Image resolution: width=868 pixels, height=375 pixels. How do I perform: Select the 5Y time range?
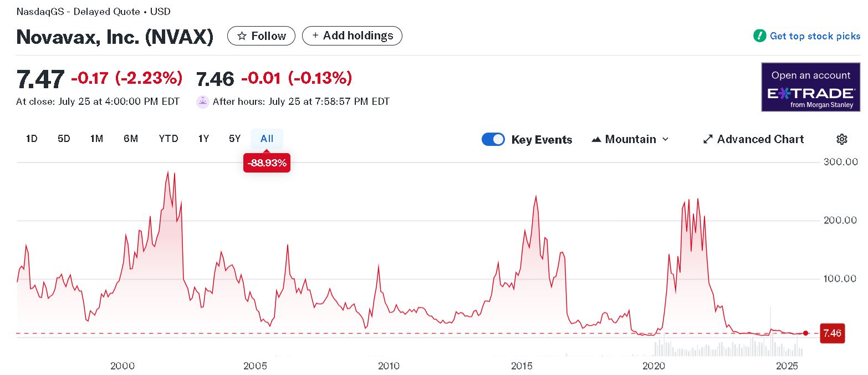tap(235, 139)
